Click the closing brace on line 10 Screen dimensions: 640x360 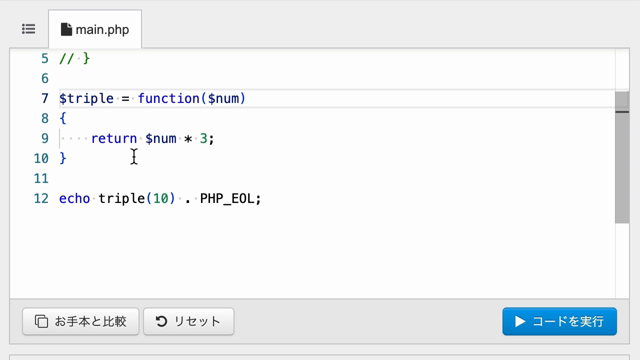pyautogui.click(x=63, y=158)
